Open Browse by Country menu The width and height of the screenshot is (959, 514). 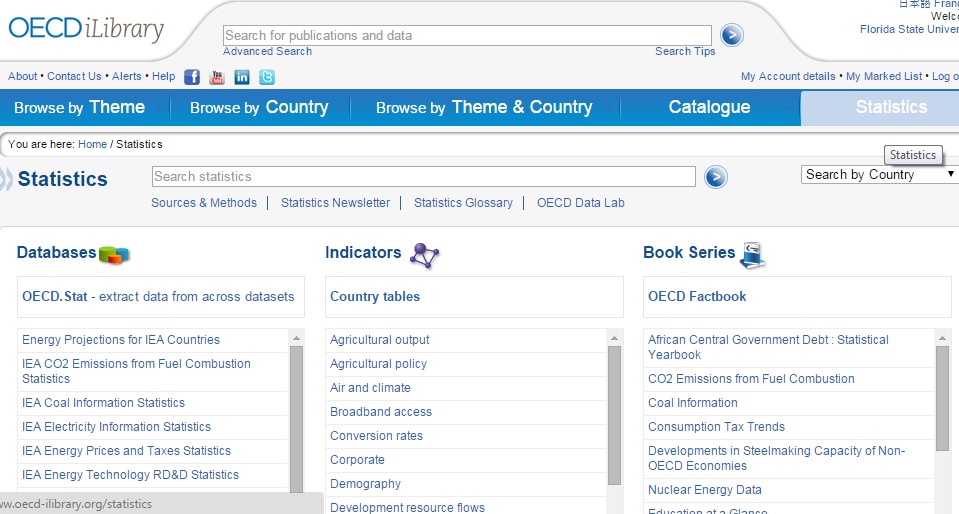[x=259, y=107]
